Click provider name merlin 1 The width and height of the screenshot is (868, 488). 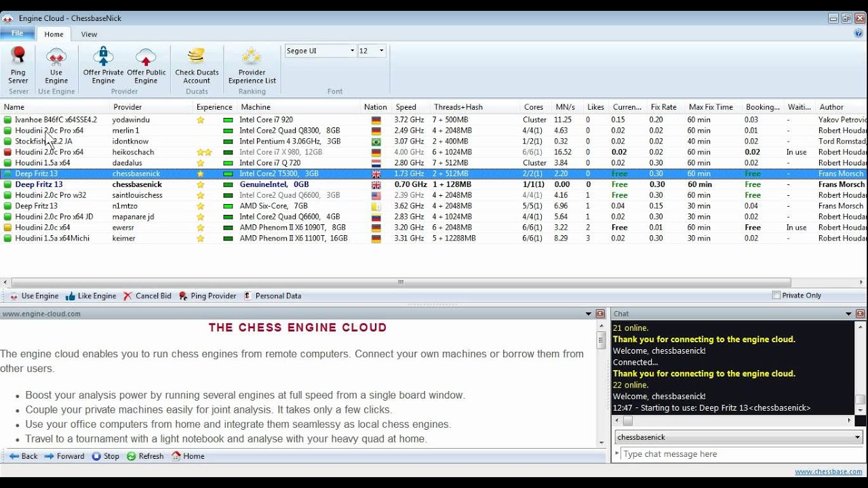125,131
